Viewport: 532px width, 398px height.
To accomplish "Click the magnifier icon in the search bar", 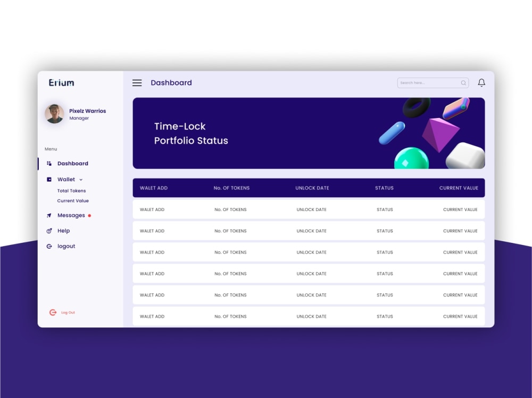I will [463, 83].
